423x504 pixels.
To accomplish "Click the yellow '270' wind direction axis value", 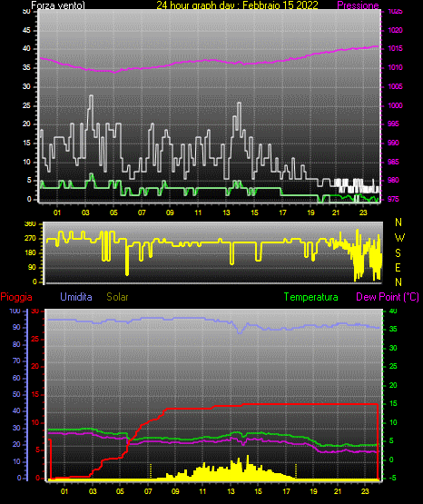I will point(30,239).
